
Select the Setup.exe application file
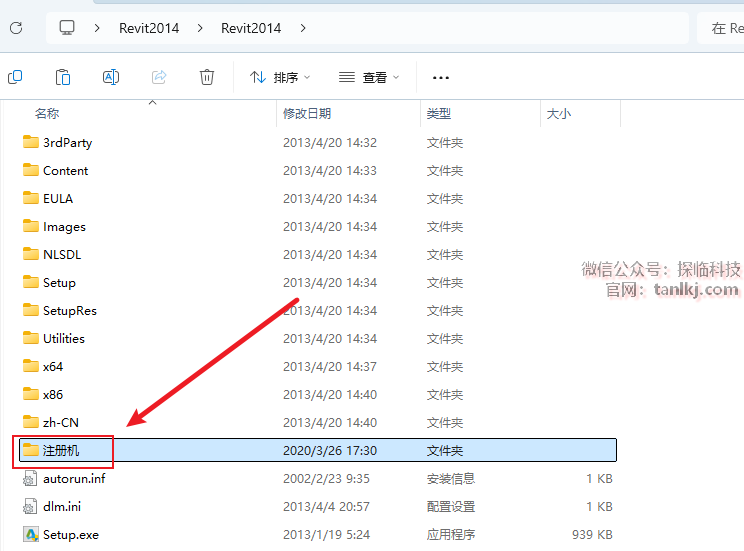click(70, 534)
